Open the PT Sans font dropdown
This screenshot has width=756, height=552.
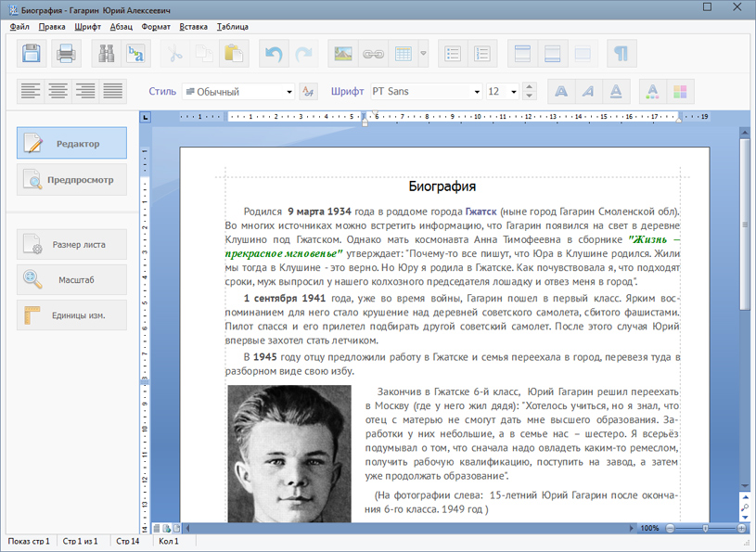pos(426,92)
